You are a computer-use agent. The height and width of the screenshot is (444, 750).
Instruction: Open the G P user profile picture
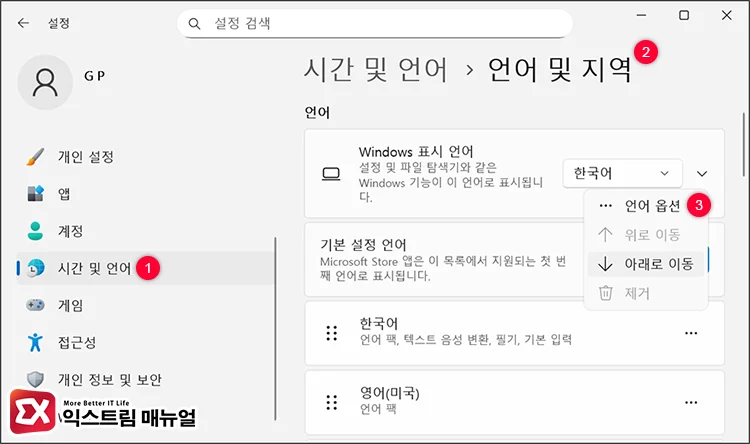(x=45, y=82)
